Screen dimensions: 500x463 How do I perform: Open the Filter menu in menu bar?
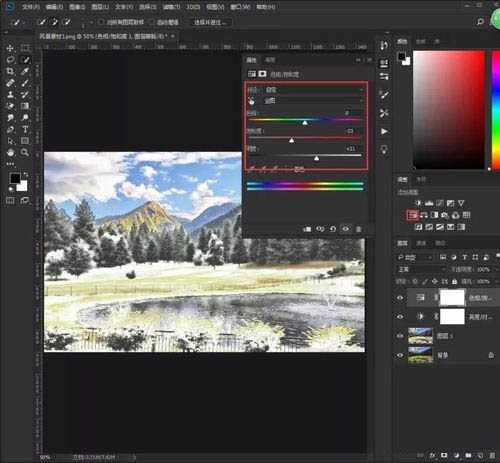171,7
